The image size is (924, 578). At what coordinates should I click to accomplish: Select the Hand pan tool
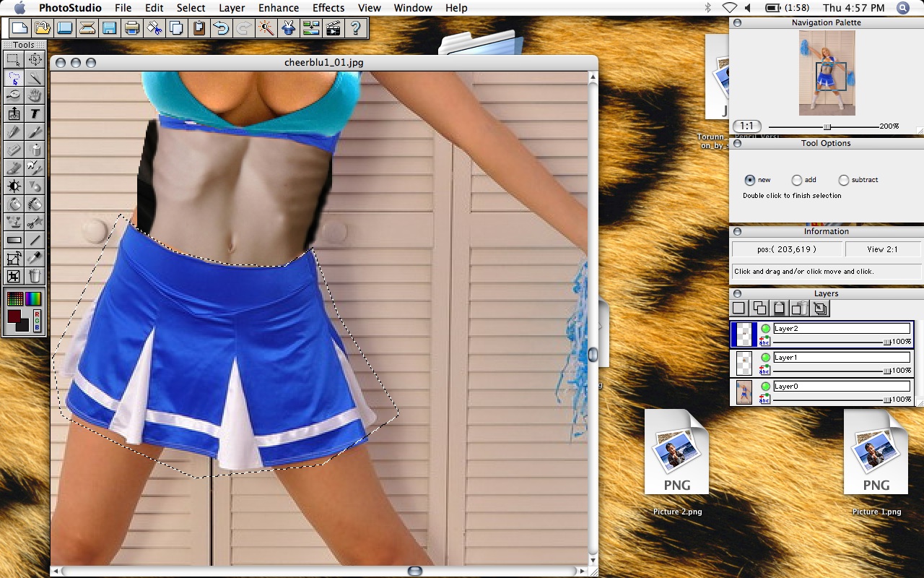click(35, 95)
